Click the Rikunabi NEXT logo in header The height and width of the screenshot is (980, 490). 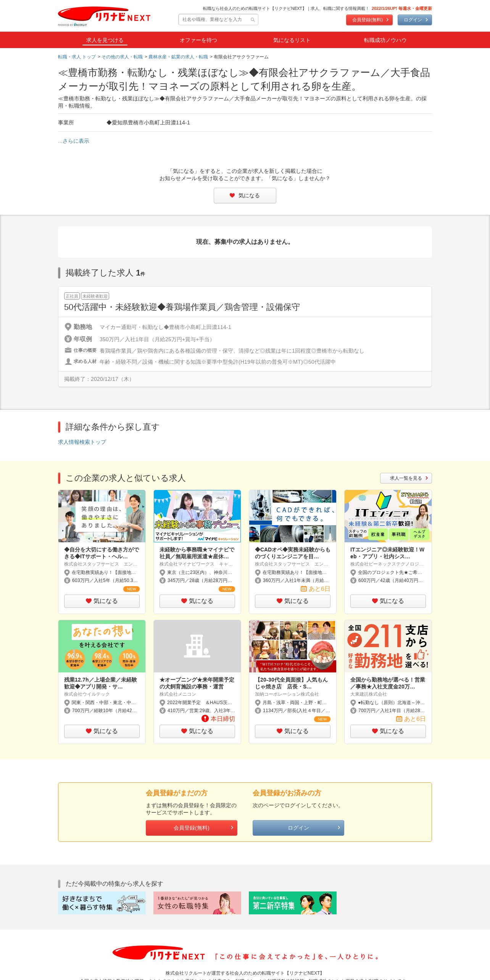point(104,16)
